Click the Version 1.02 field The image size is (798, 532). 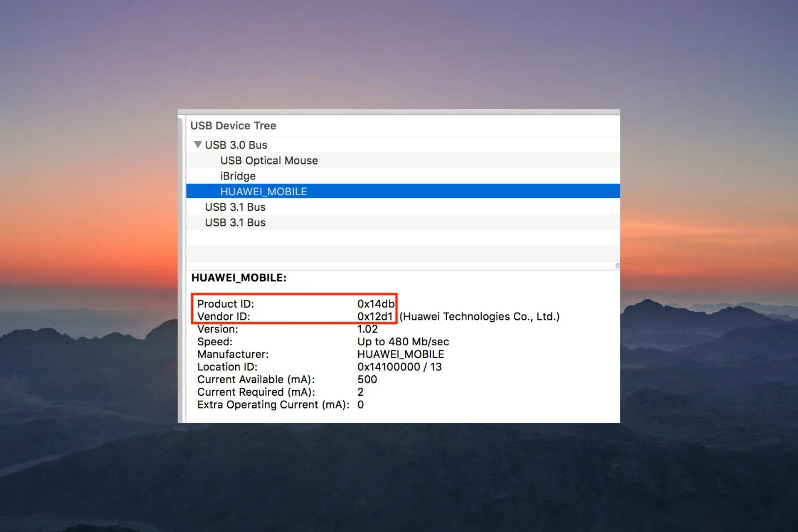tap(367, 329)
